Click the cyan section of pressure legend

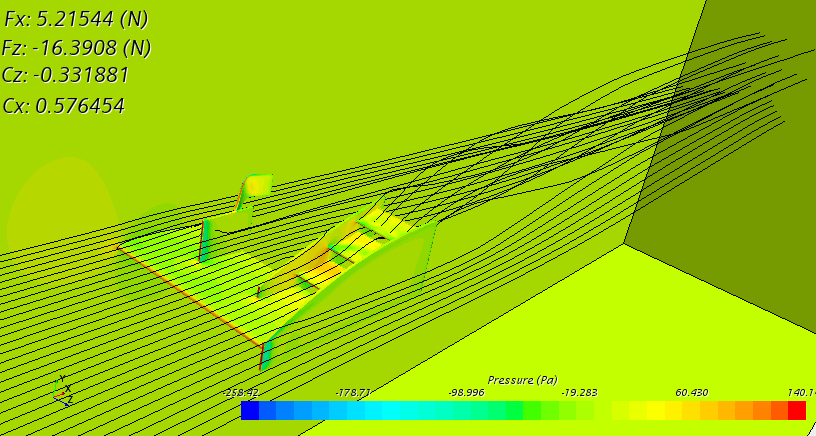(x=400, y=410)
